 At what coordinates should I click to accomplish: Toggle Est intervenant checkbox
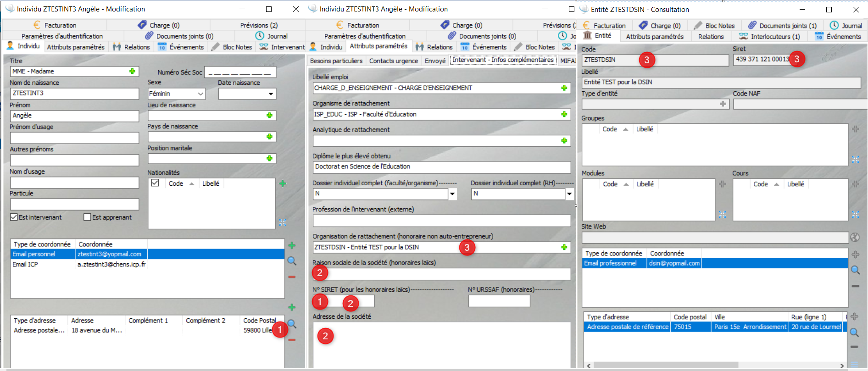coord(14,217)
